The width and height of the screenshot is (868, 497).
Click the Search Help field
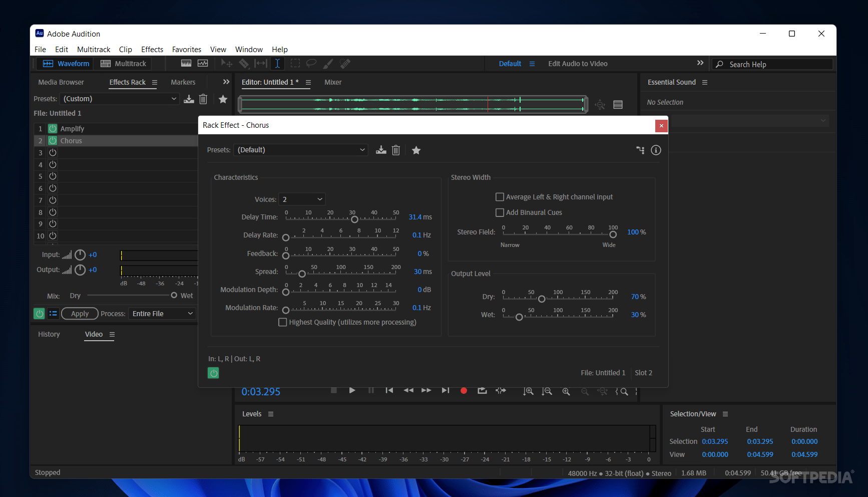pos(772,64)
